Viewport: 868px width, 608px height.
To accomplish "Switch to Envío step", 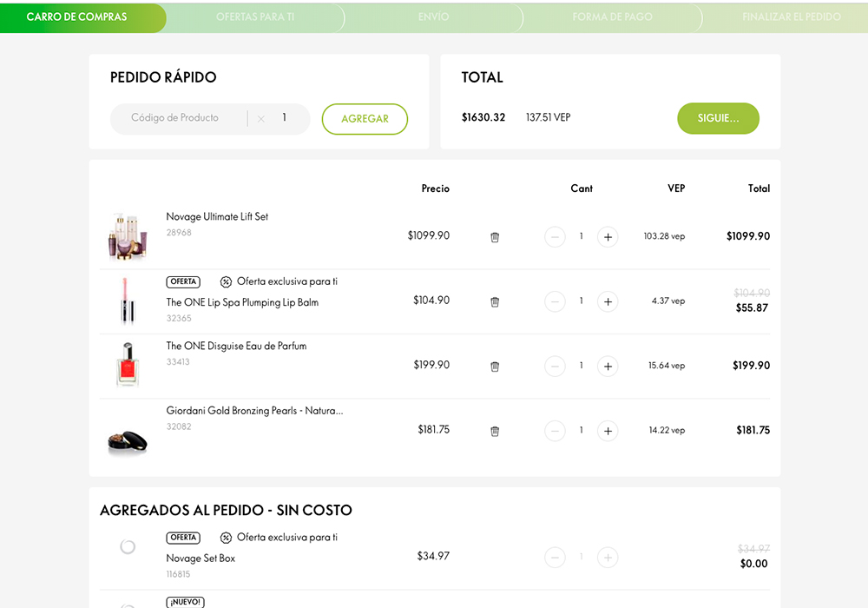I will 433,17.
